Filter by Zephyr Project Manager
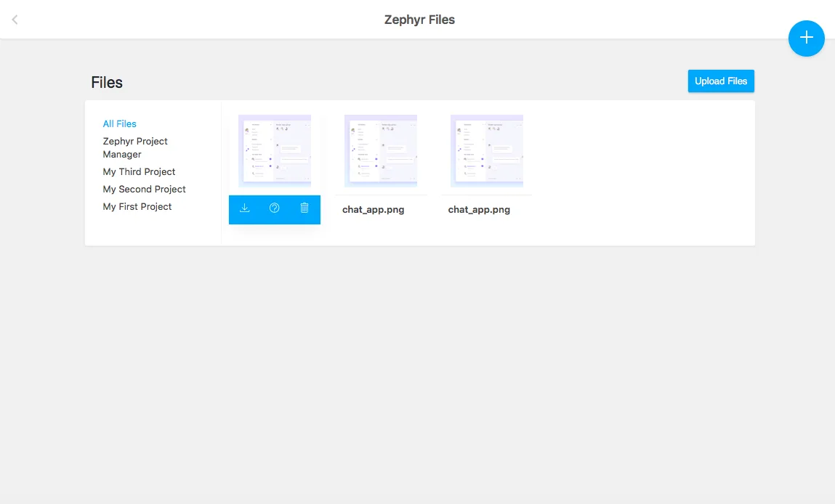The height and width of the screenshot is (504, 835). click(x=135, y=147)
